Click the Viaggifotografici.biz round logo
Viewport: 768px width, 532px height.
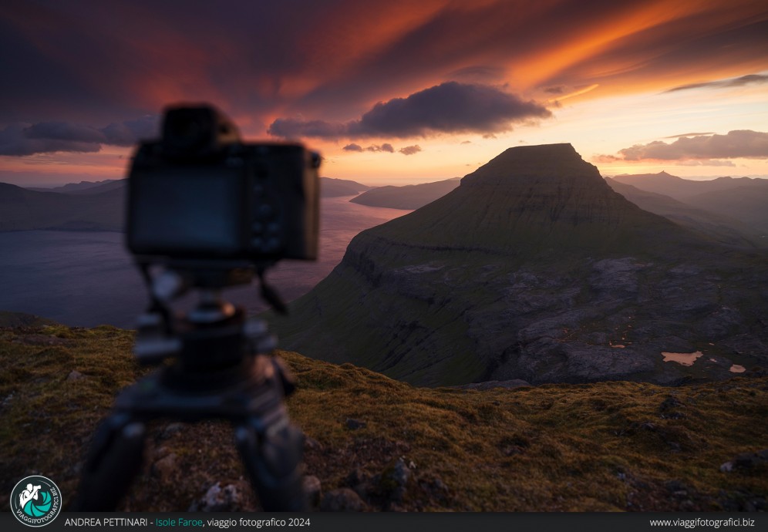point(35,500)
